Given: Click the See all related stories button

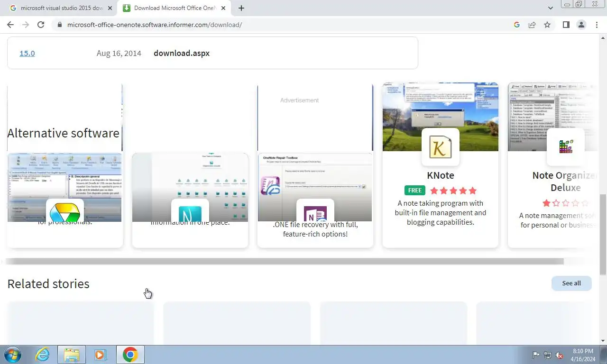Looking at the screenshot, I should click(571, 283).
